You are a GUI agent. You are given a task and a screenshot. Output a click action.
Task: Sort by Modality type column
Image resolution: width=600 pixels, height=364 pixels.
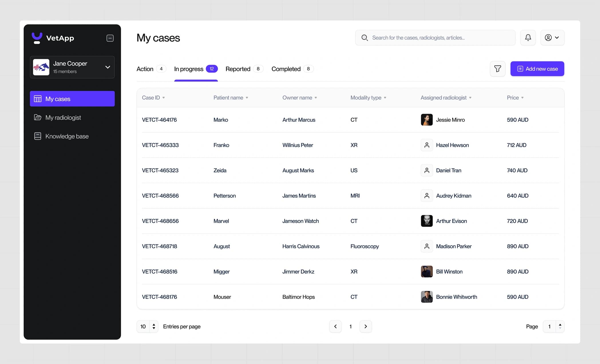coord(368,98)
